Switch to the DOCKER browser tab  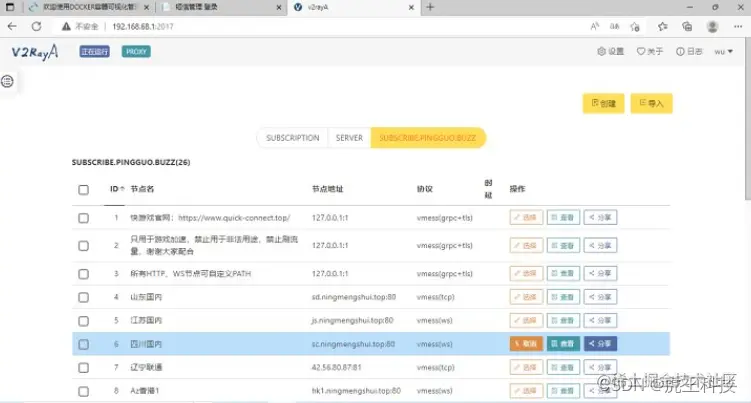click(x=89, y=7)
